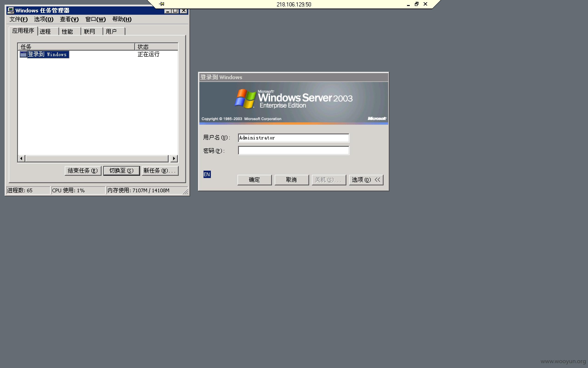This screenshot has height=368, width=588.
Task: Restore down the remote desktop session window
Action: click(417, 4)
